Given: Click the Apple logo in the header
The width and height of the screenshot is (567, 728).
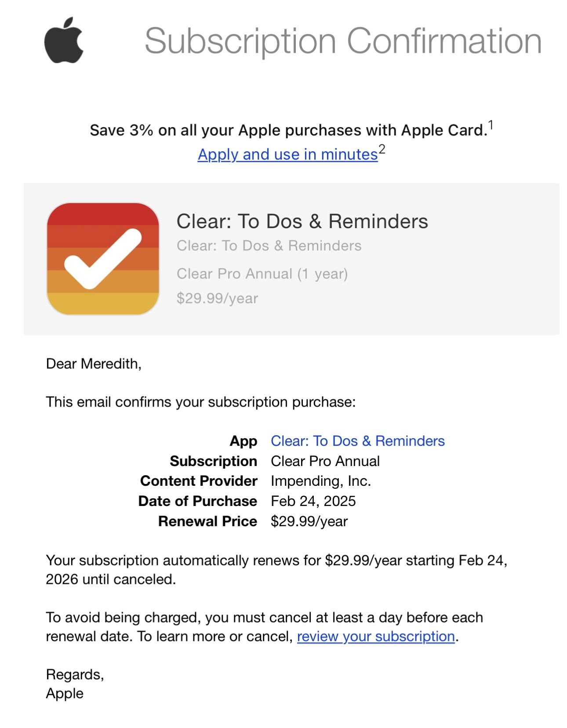Looking at the screenshot, I should (x=64, y=40).
